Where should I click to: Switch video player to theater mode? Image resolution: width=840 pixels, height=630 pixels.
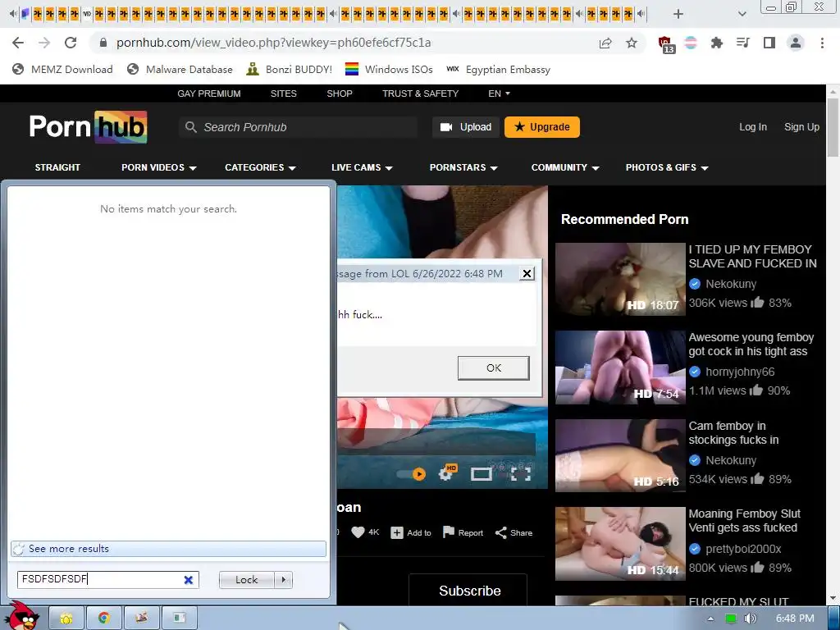click(481, 474)
